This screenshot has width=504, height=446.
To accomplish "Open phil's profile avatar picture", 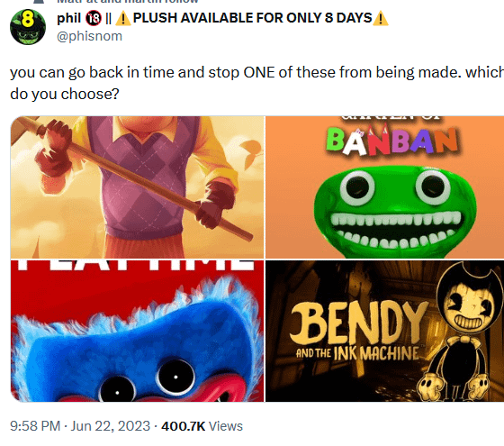I will pyautogui.click(x=28, y=27).
